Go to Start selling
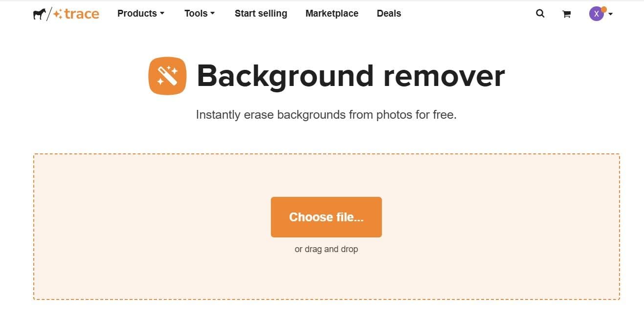The width and height of the screenshot is (644, 319). pyautogui.click(x=261, y=14)
